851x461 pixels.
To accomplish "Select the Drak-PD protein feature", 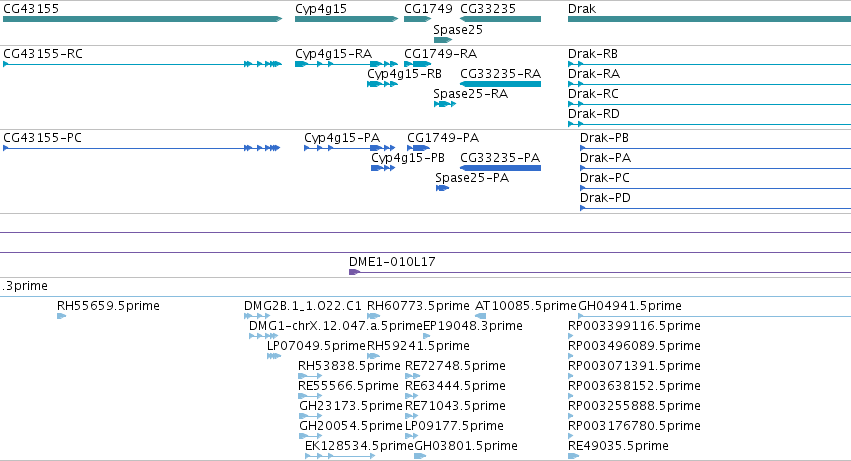I will click(x=715, y=209).
